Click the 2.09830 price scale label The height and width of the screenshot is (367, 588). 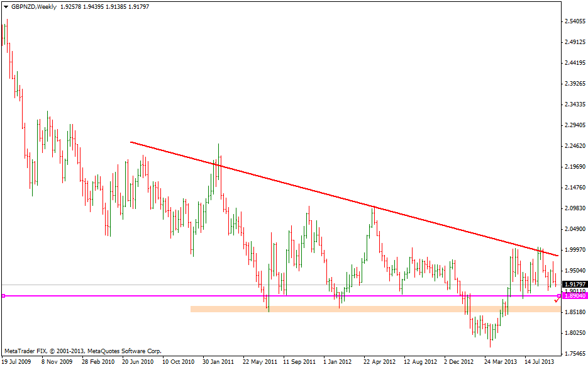click(575, 208)
